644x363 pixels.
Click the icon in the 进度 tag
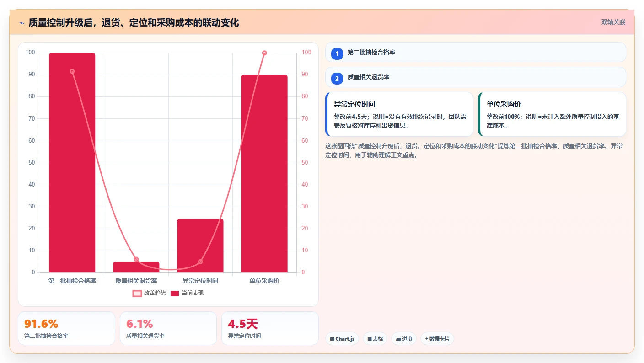398,339
